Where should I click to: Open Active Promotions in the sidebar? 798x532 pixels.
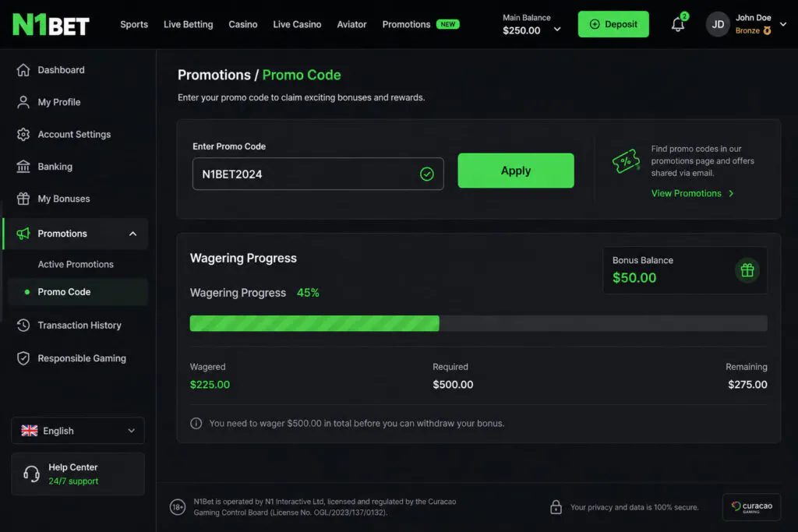pyautogui.click(x=76, y=265)
